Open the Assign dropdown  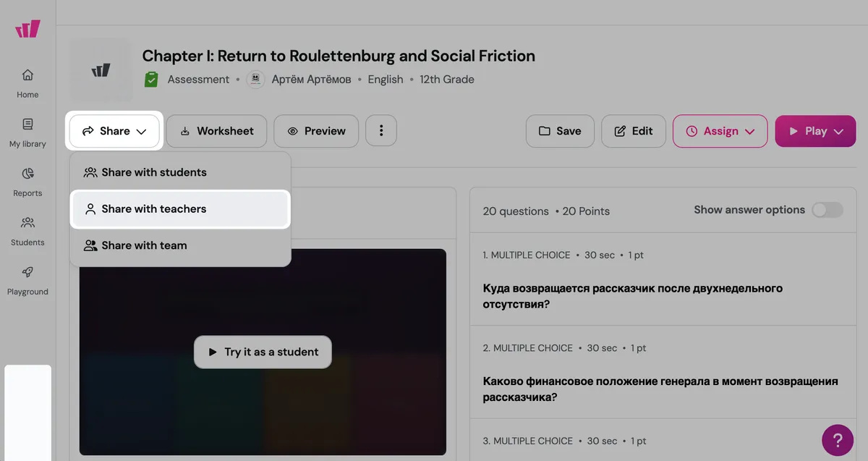point(720,131)
